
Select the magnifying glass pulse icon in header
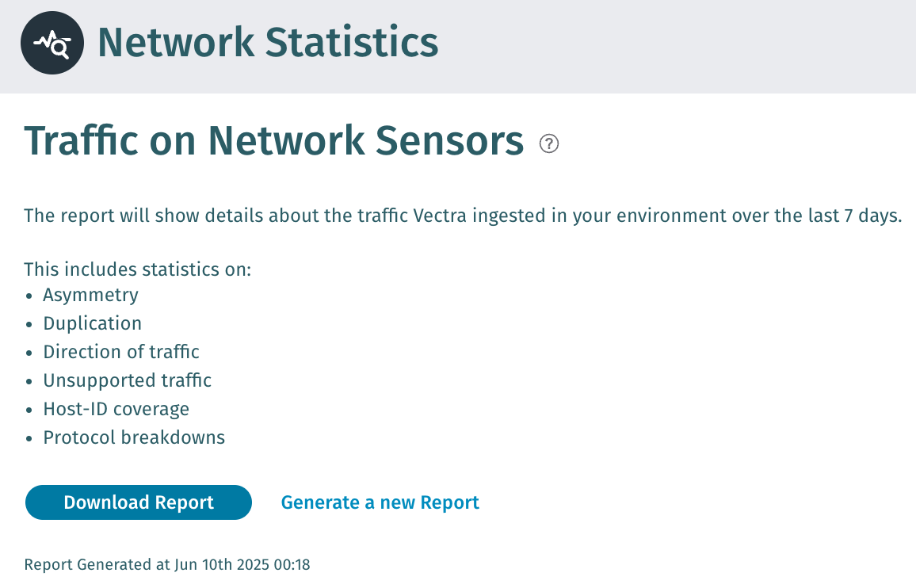tap(52, 42)
